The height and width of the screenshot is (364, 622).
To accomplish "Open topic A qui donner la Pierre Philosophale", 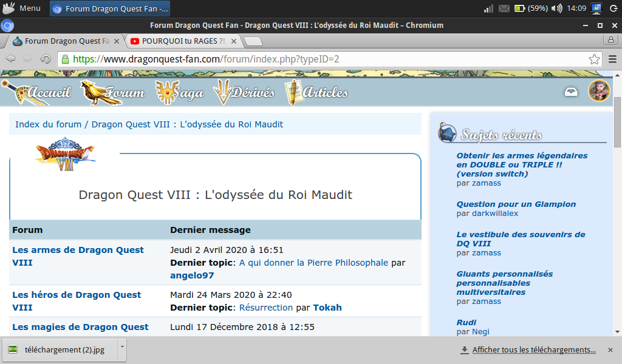I will (313, 263).
